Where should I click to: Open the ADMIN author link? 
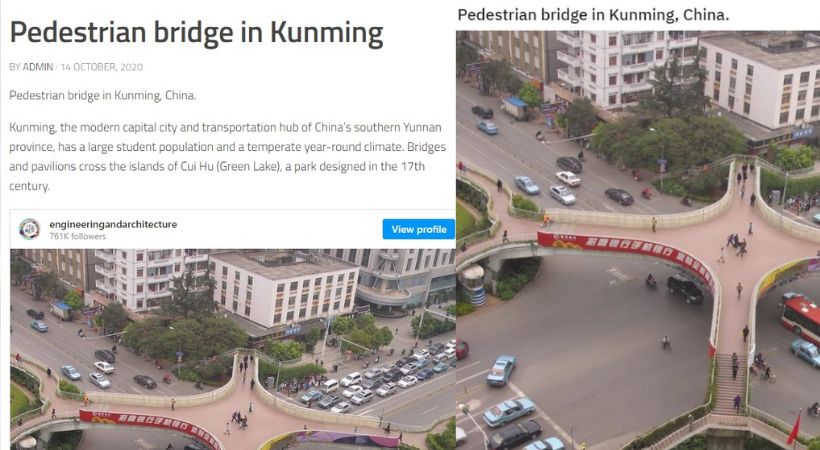(x=38, y=67)
